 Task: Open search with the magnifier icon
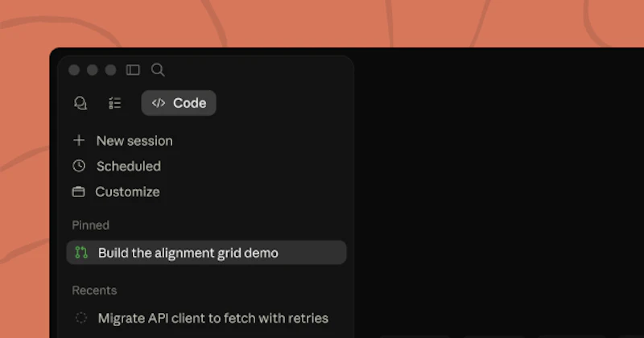(158, 70)
